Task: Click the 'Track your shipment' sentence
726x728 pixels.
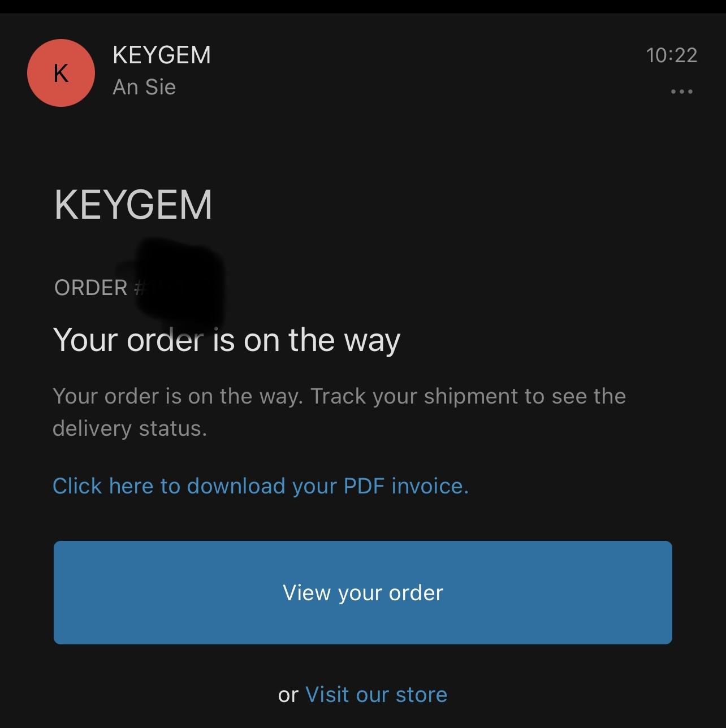Action: pos(469,396)
